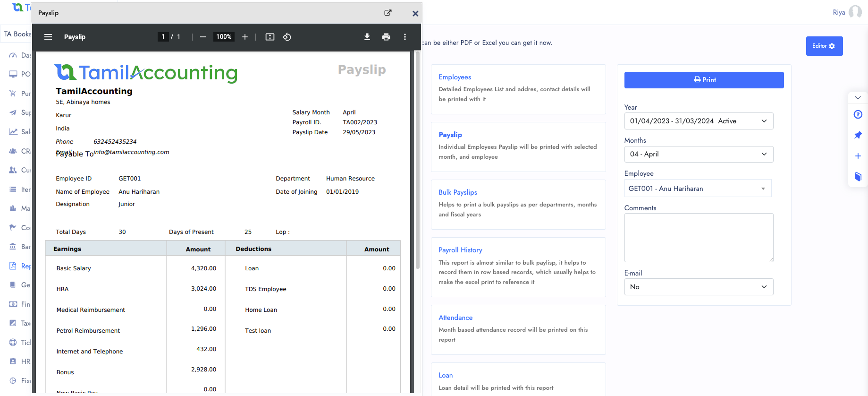
Task: Click the document icon on the right panel
Action: (x=858, y=177)
